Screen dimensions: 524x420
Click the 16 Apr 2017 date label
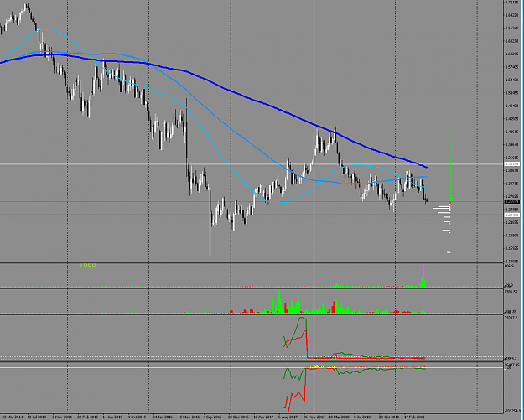click(262, 417)
